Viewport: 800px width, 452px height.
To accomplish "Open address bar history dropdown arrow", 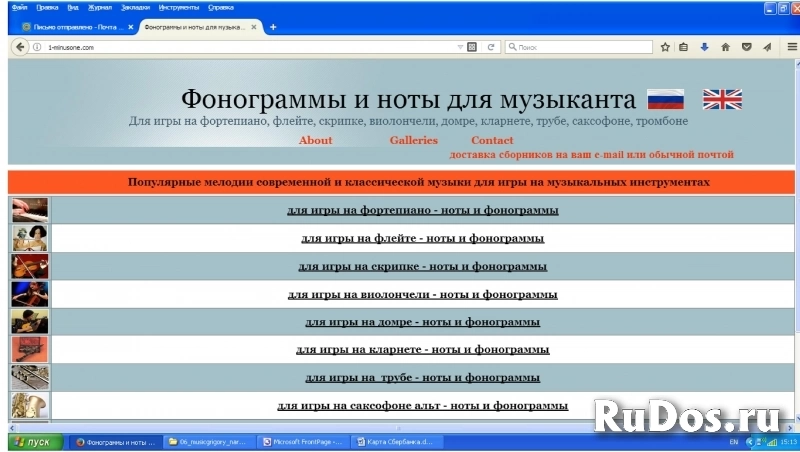I will coord(460,47).
